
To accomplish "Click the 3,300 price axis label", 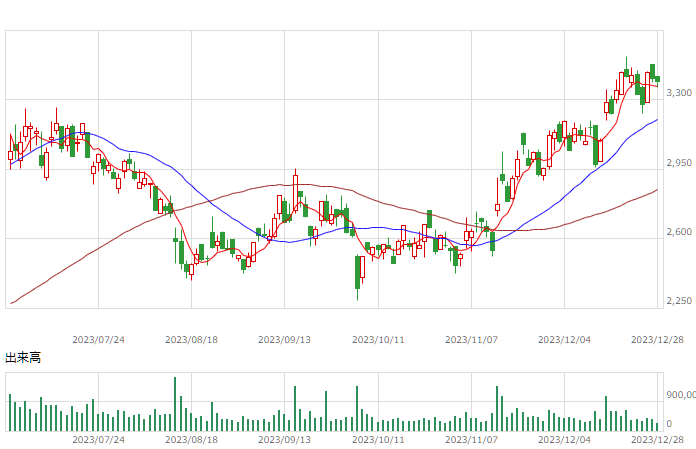I will click(x=679, y=93).
